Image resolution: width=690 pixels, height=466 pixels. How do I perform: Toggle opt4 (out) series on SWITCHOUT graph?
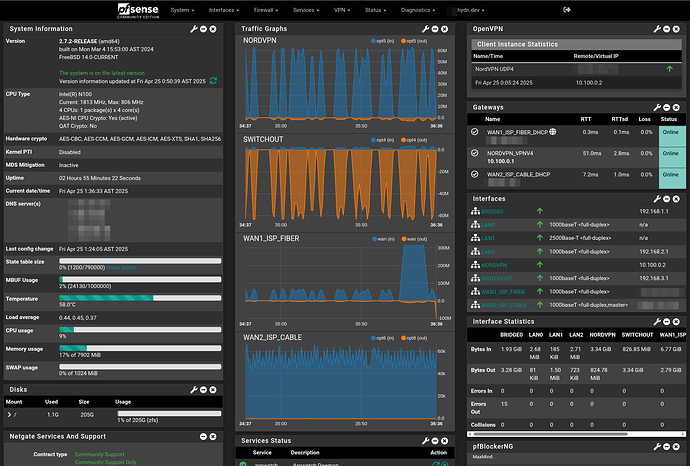pyautogui.click(x=414, y=140)
